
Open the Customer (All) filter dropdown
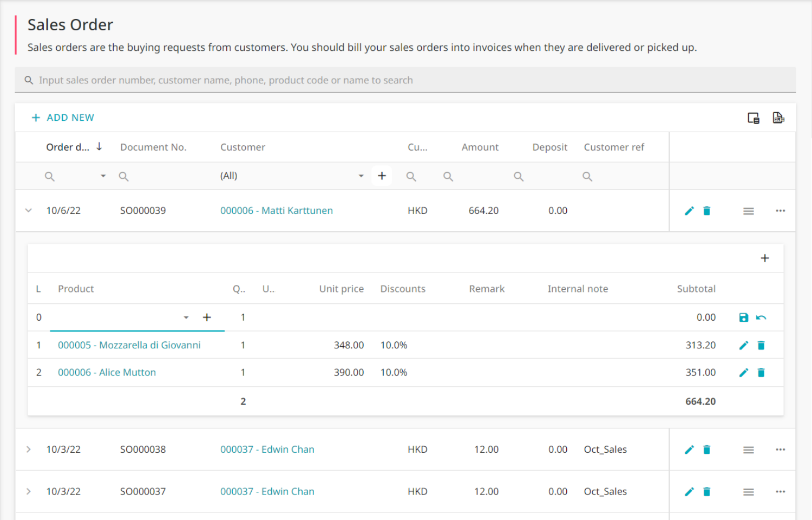(361, 176)
